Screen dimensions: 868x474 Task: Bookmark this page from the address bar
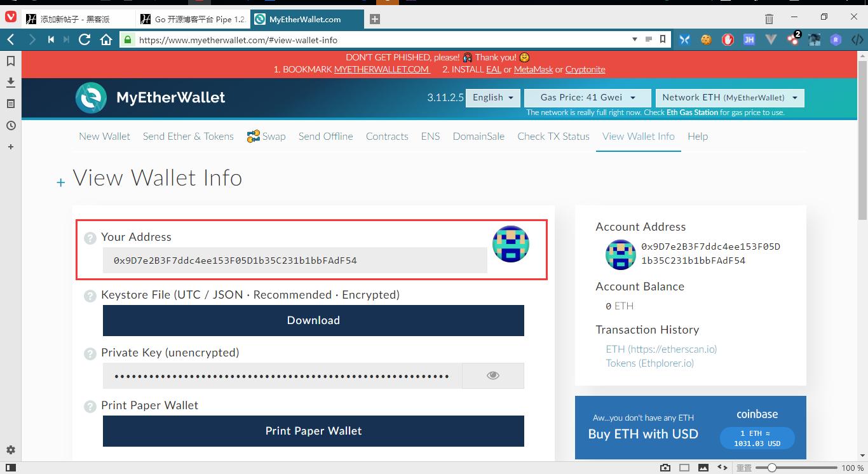[663, 39]
